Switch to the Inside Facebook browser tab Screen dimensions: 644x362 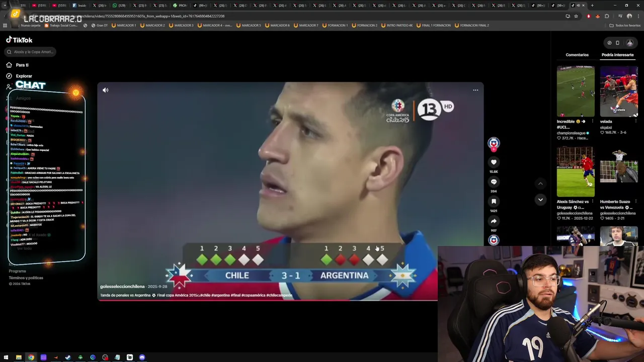pos(79,6)
